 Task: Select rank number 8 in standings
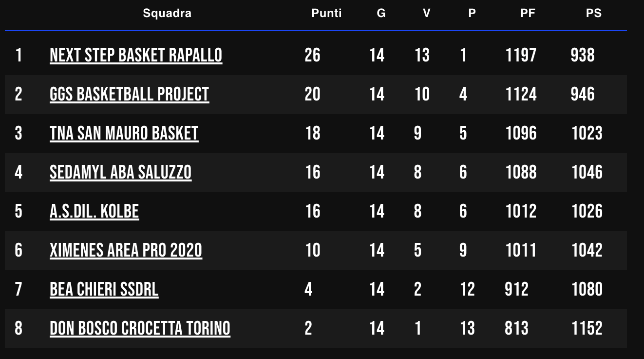click(19, 328)
